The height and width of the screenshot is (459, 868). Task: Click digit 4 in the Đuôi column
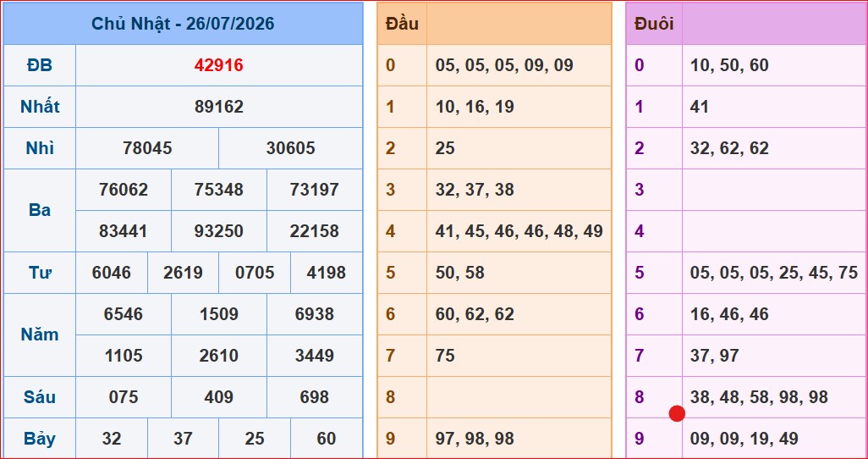[640, 231]
